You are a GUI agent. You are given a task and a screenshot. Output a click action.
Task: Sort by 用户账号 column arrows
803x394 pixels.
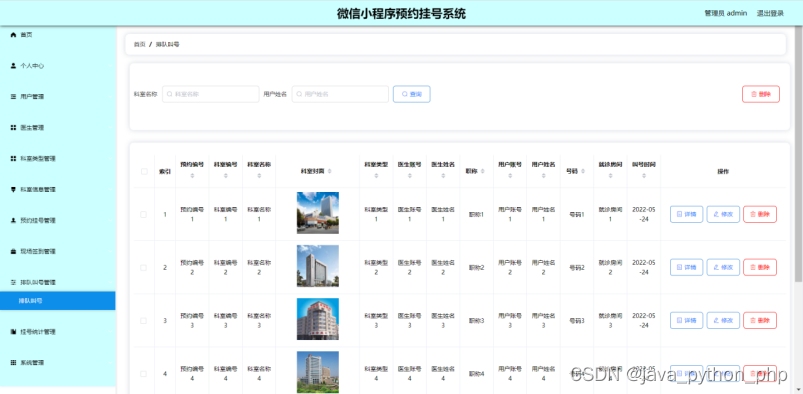click(x=510, y=176)
